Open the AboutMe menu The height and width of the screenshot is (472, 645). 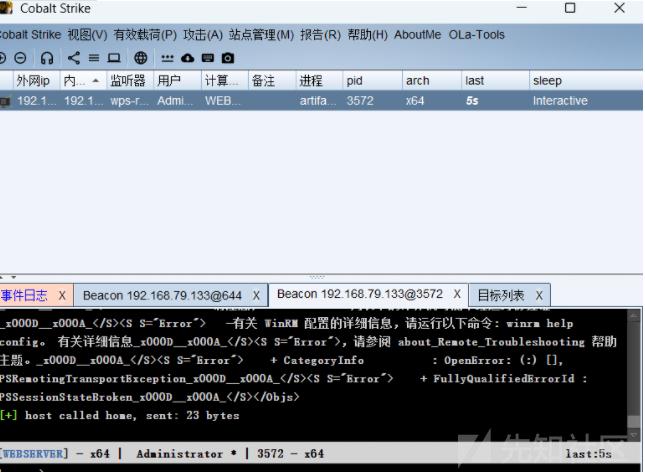pos(418,35)
